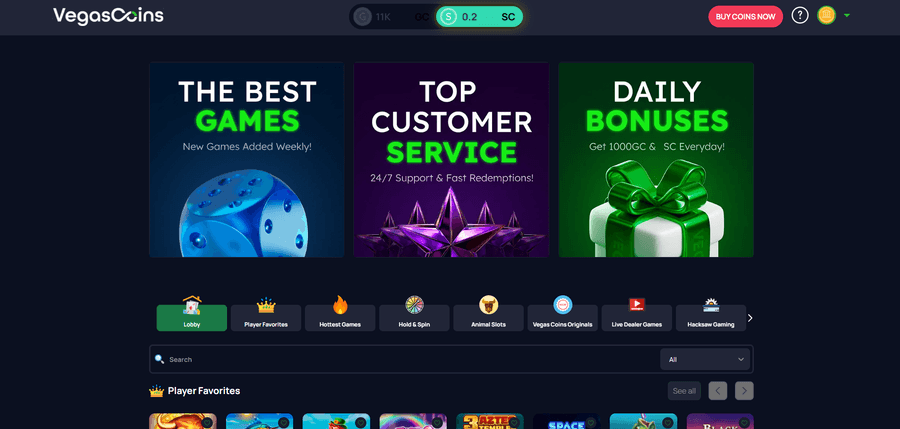900x429 pixels.
Task: Click See all for Player Favorites
Action: (684, 391)
